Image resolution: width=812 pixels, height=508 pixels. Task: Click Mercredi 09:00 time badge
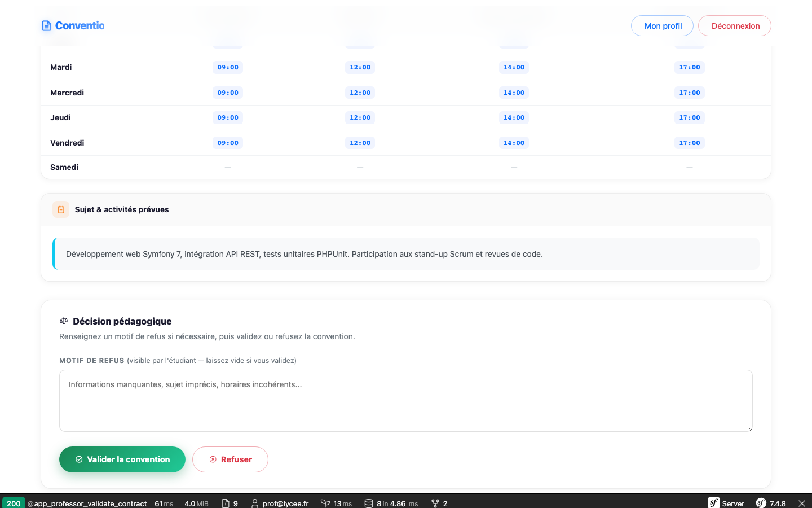[228, 93]
